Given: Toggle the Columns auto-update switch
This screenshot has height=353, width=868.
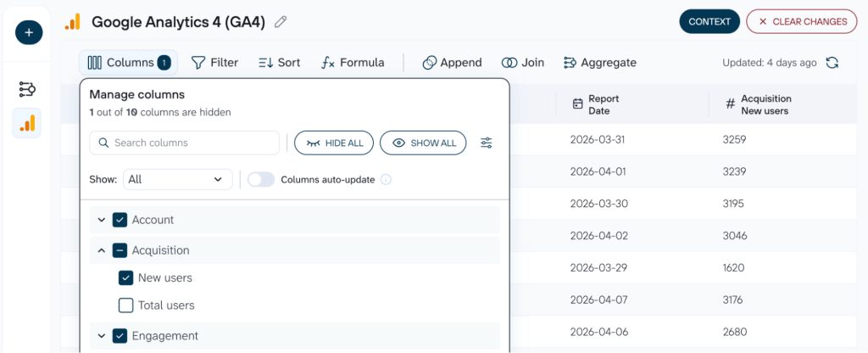Looking at the screenshot, I should click(x=261, y=180).
